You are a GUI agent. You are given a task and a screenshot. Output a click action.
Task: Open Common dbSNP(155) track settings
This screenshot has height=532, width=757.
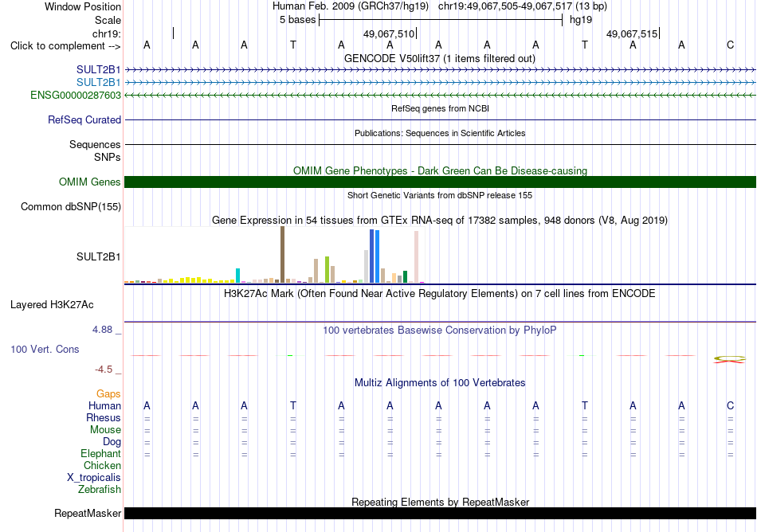click(x=70, y=206)
